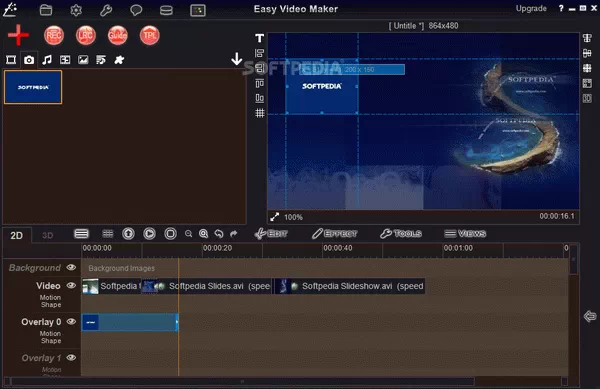Click the align right icon beside preview

[x=259, y=68]
